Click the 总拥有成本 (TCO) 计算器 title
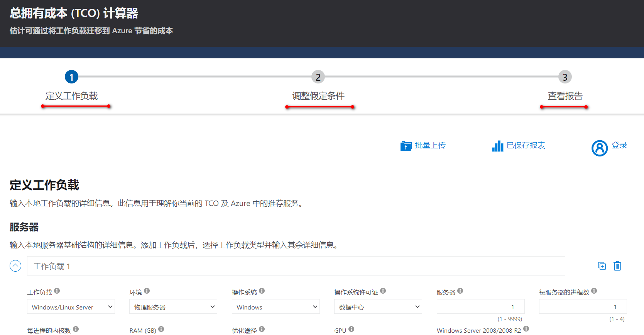Screen dimensions: 644x335 tap(74, 13)
